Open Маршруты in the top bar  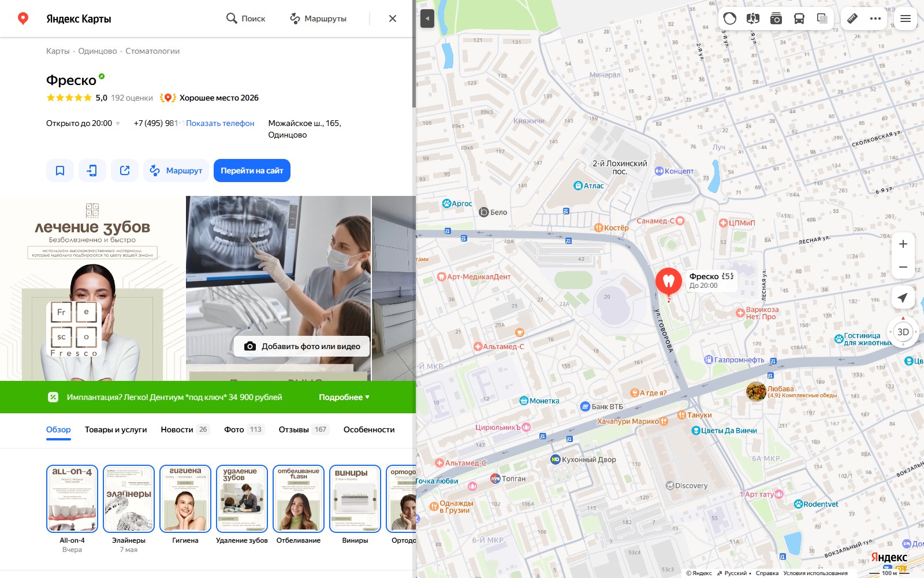(318, 18)
